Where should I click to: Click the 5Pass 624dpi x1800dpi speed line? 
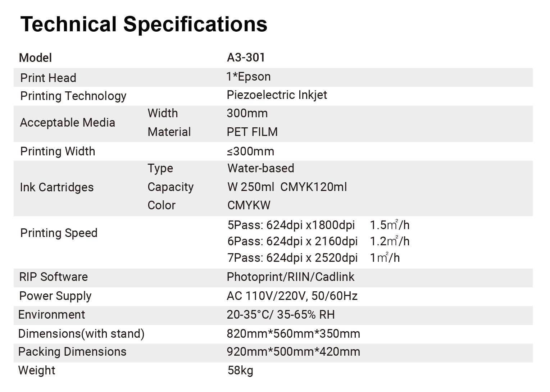[x=291, y=225]
